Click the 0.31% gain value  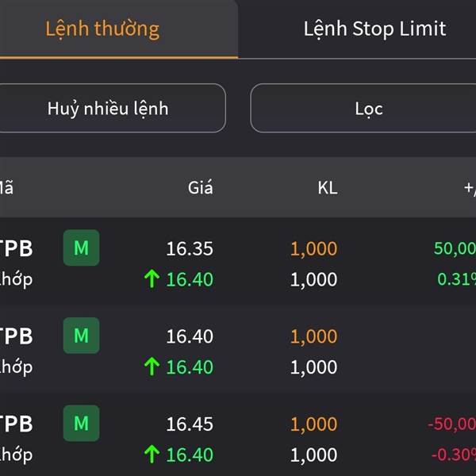(456, 279)
